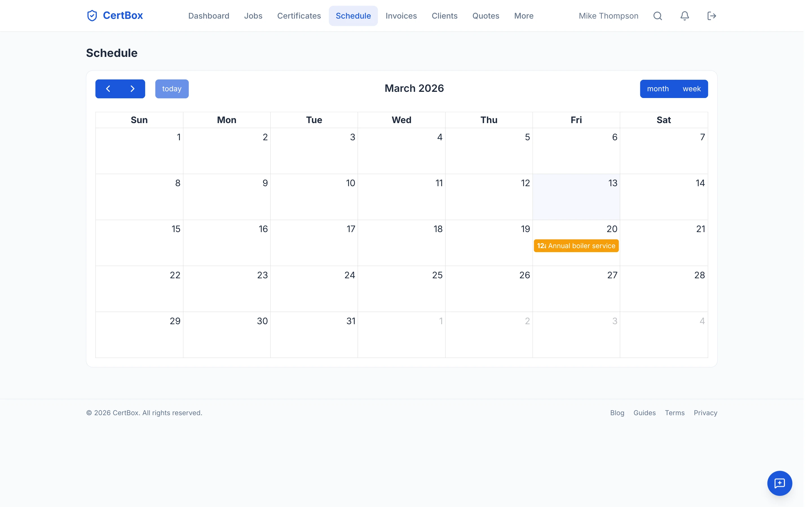812x507 pixels.
Task: Open the More navigation menu
Action: click(x=524, y=15)
